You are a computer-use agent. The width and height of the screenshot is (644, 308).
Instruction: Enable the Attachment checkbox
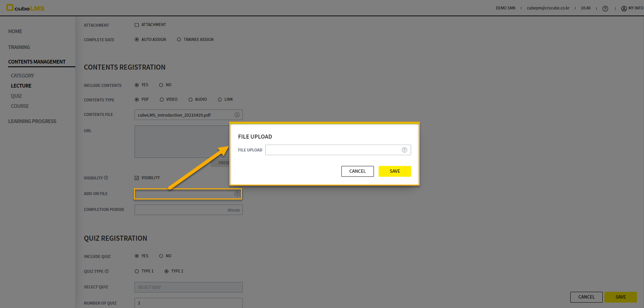click(137, 25)
